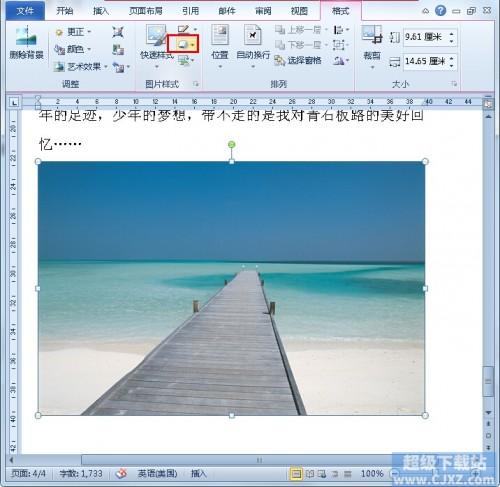
Task: Switch to draft view
Action: coord(347,474)
